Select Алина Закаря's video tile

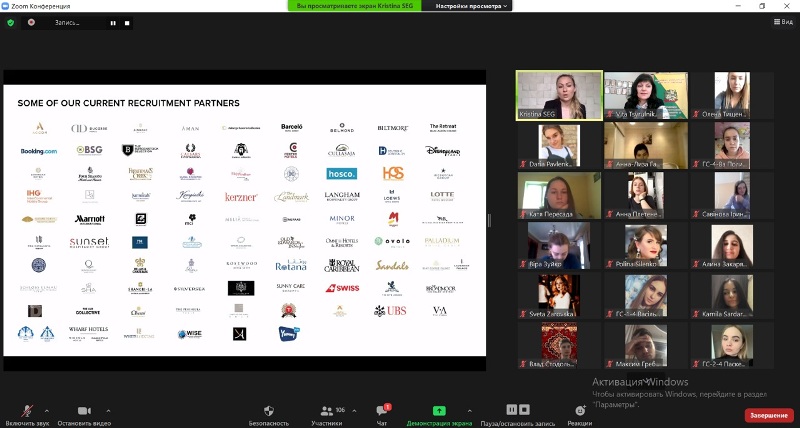click(x=733, y=245)
